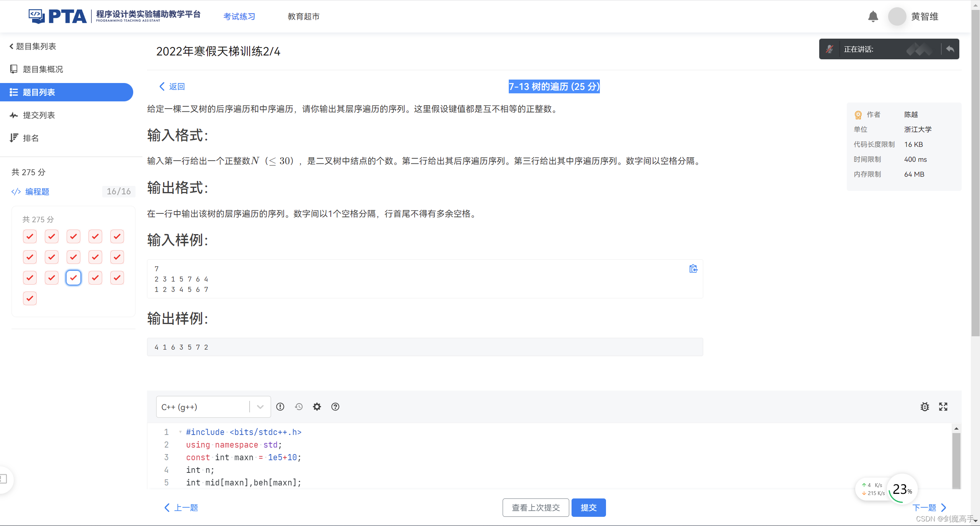The width and height of the screenshot is (980, 526).
Task: Select the highlighted blue-bordered problem checkbox
Action: [73, 278]
